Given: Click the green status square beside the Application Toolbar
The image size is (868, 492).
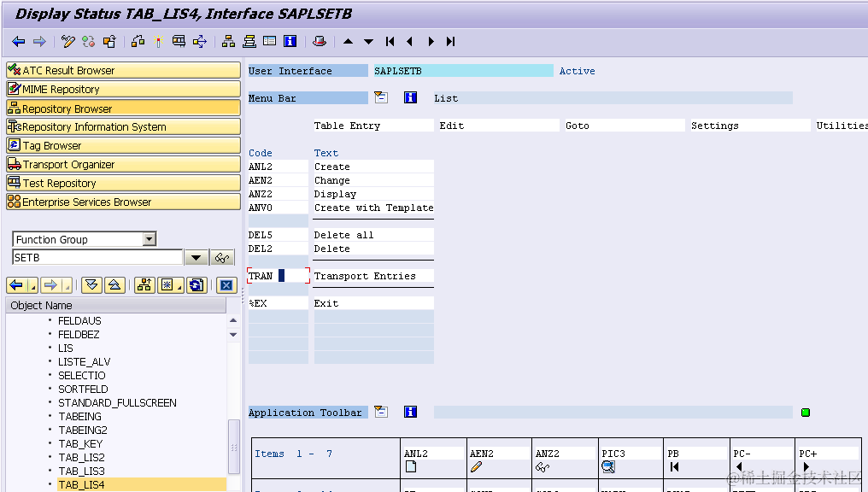Looking at the screenshot, I should tap(806, 413).
